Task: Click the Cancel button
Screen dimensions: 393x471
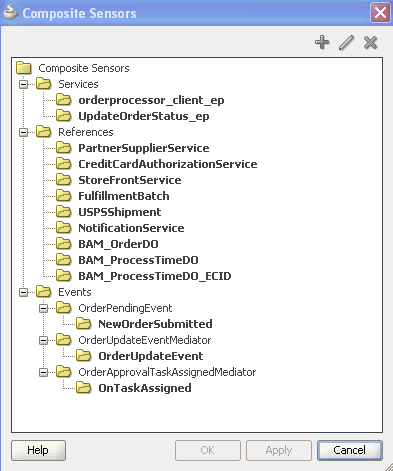Action: point(350,450)
